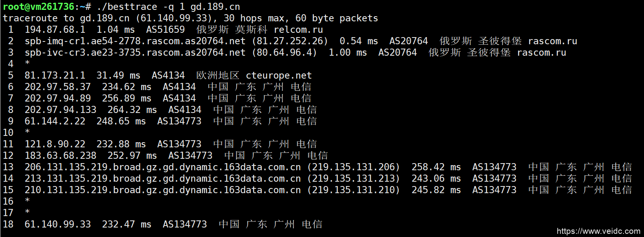Click the https://www.veidc.com watermark link
644x237 pixels.
[x=598, y=231]
